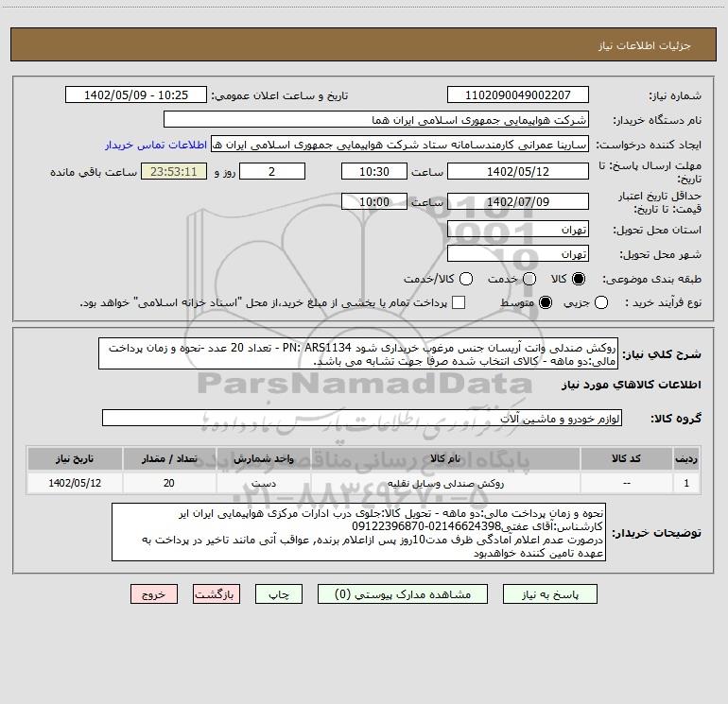Click the price validity date 1402/07/09 field
728x704 pixels.
(518, 202)
